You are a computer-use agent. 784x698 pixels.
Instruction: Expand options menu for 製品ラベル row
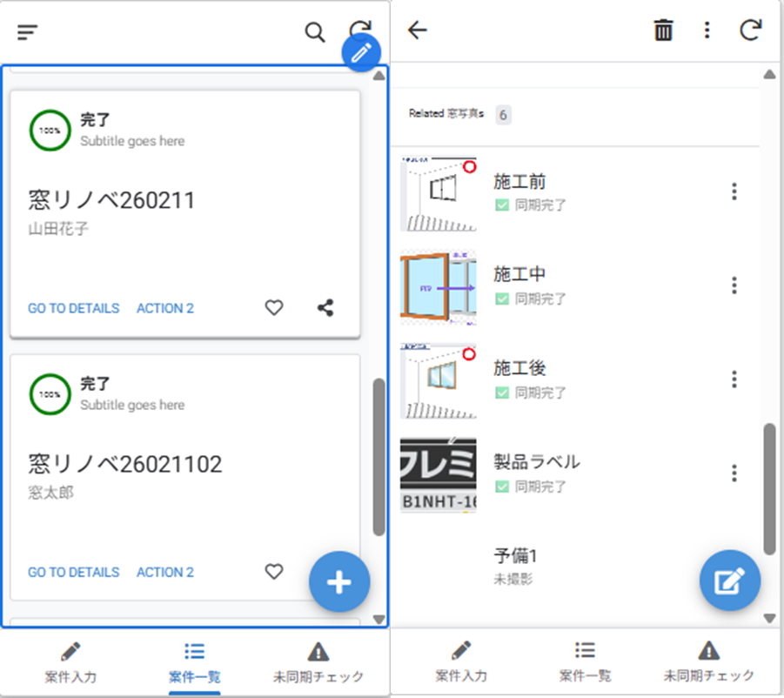click(x=734, y=473)
